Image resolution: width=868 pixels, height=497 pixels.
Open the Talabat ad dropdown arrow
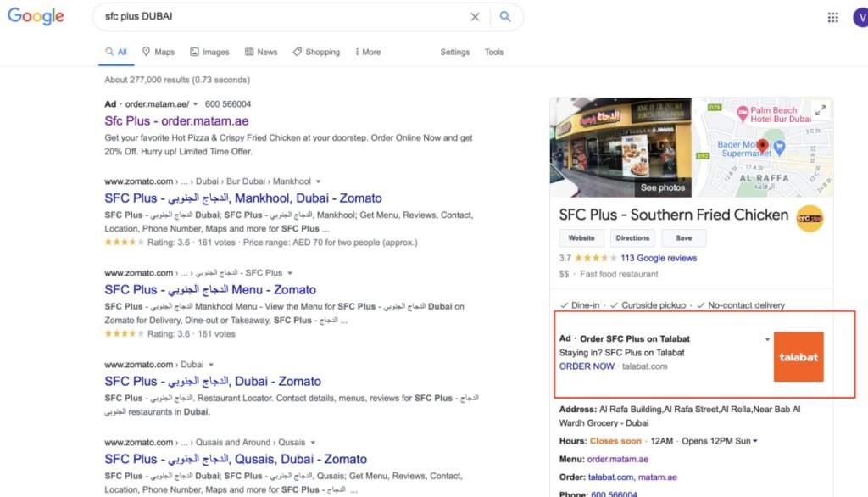pyautogui.click(x=767, y=339)
